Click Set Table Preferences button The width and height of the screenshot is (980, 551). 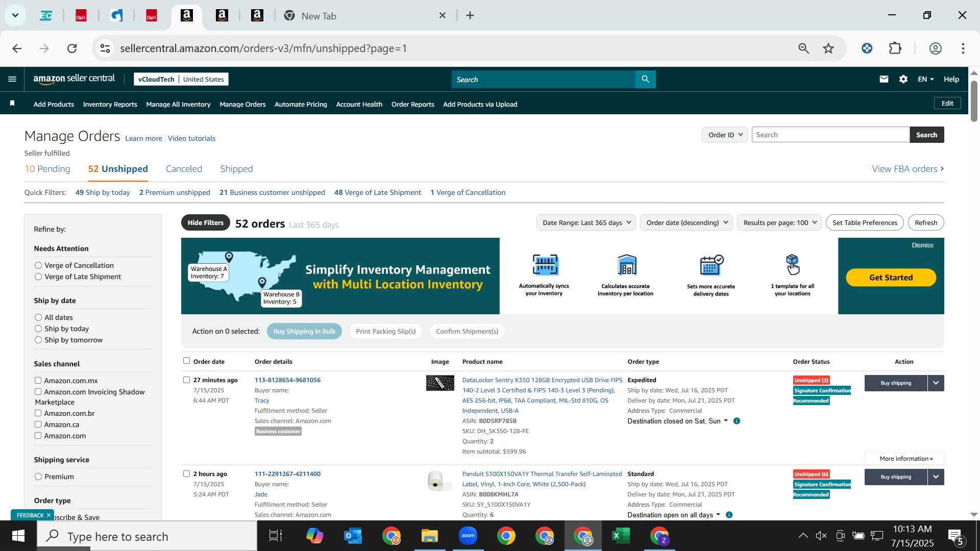(x=865, y=222)
